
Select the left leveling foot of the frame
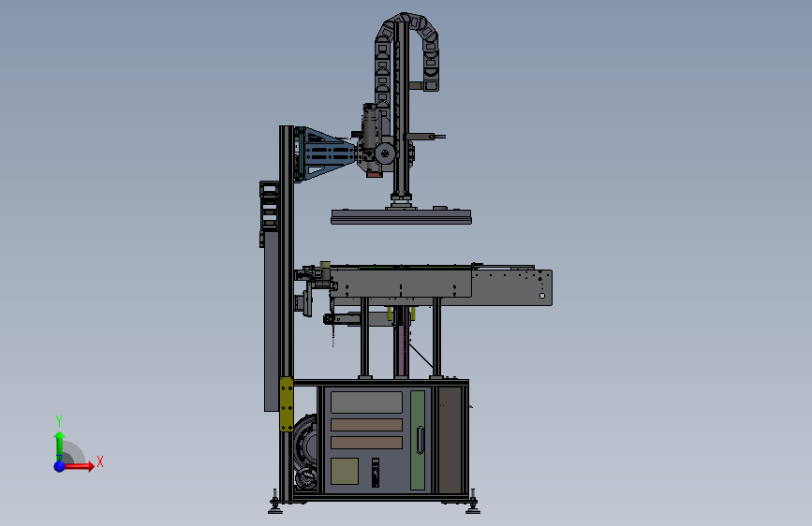click(275, 503)
